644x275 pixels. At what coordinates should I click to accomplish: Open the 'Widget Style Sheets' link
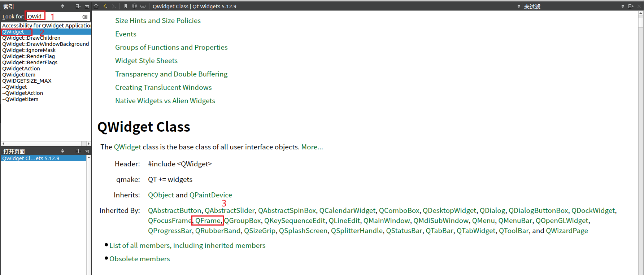pos(147,61)
